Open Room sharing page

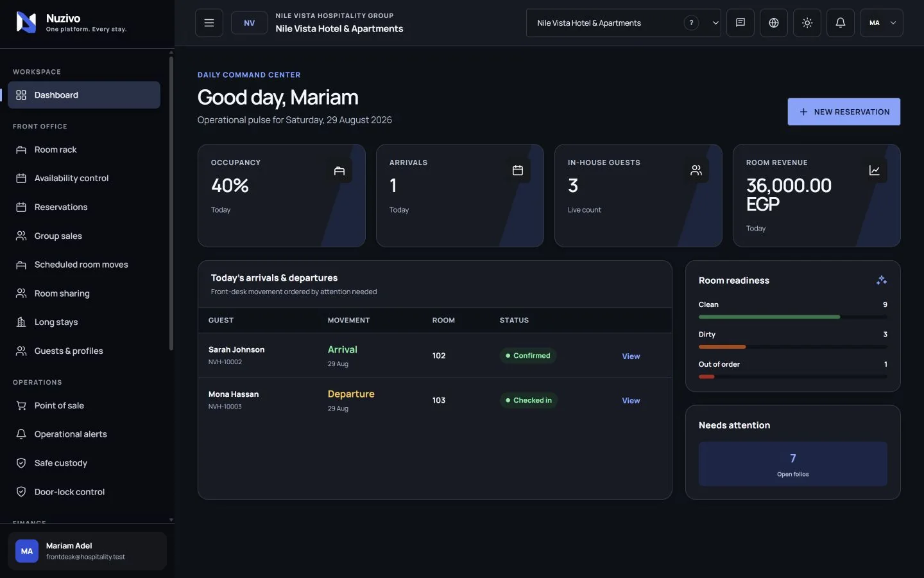pyautogui.click(x=84, y=293)
